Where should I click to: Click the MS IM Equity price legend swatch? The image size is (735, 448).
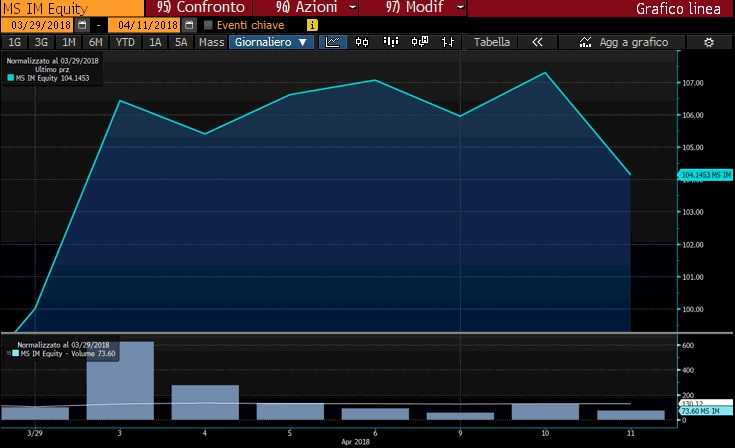pyautogui.click(x=10, y=78)
